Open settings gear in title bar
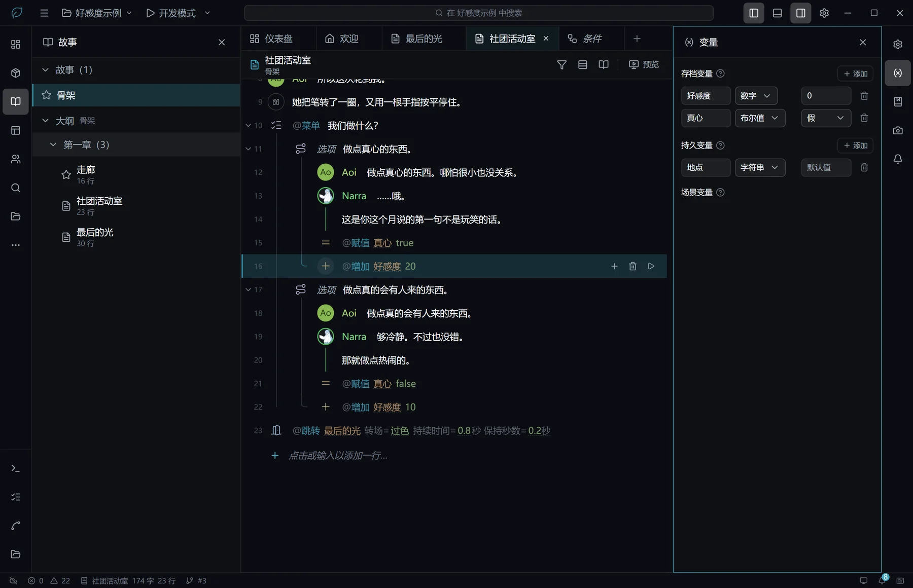Screen dimensions: 913x588 tap(824, 13)
